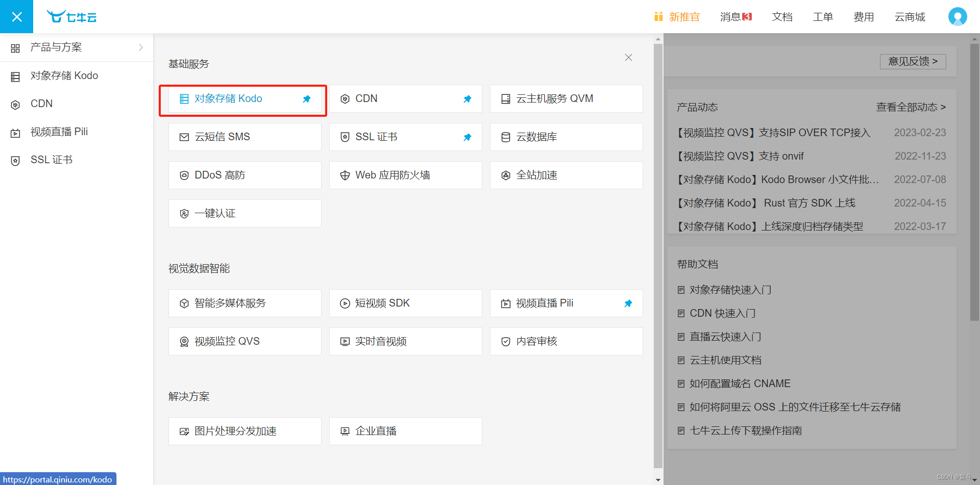This screenshot has height=485, width=980.
Task: Click the SSL 证书 shield icon in grid
Action: click(345, 137)
